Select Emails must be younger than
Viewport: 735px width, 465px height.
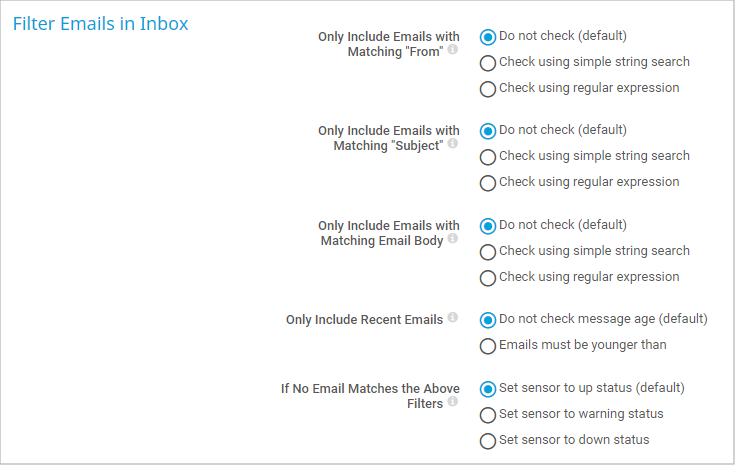coord(488,346)
